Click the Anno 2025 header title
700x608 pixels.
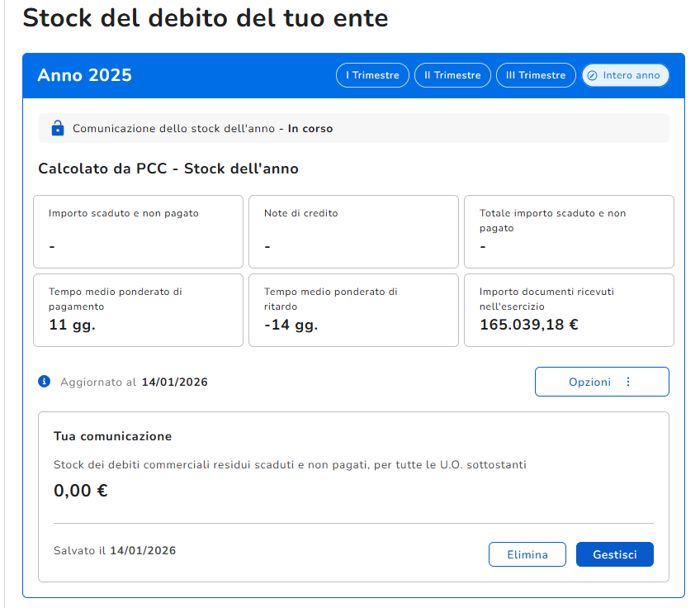coord(85,75)
